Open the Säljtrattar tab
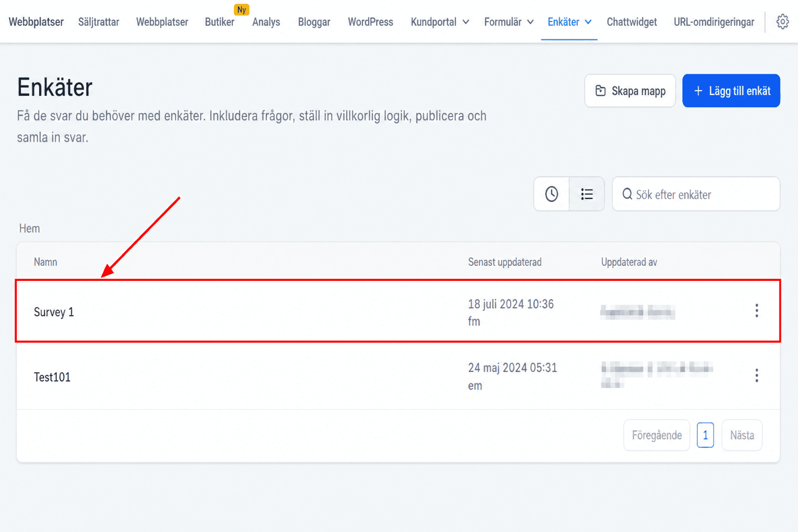Viewport: 798px width, 532px height. [x=99, y=22]
